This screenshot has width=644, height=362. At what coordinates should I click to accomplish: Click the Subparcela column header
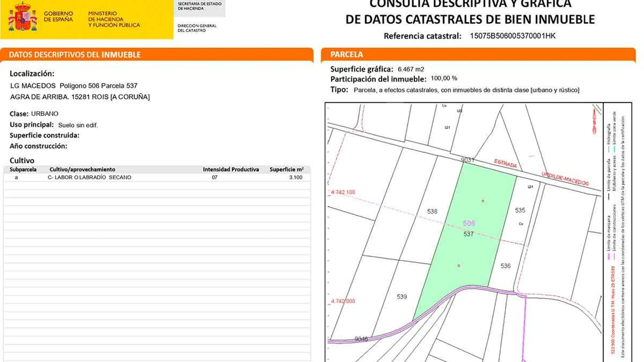tap(23, 169)
